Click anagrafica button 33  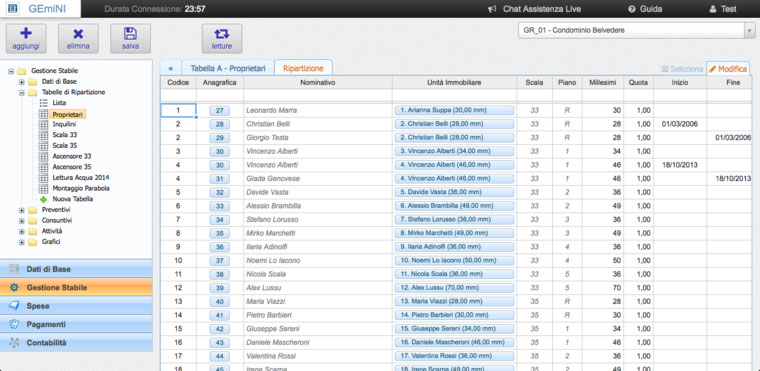(x=220, y=206)
